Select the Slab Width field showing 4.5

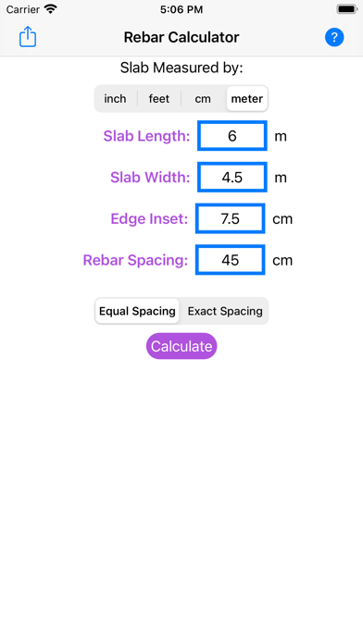[x=232, y=178]
